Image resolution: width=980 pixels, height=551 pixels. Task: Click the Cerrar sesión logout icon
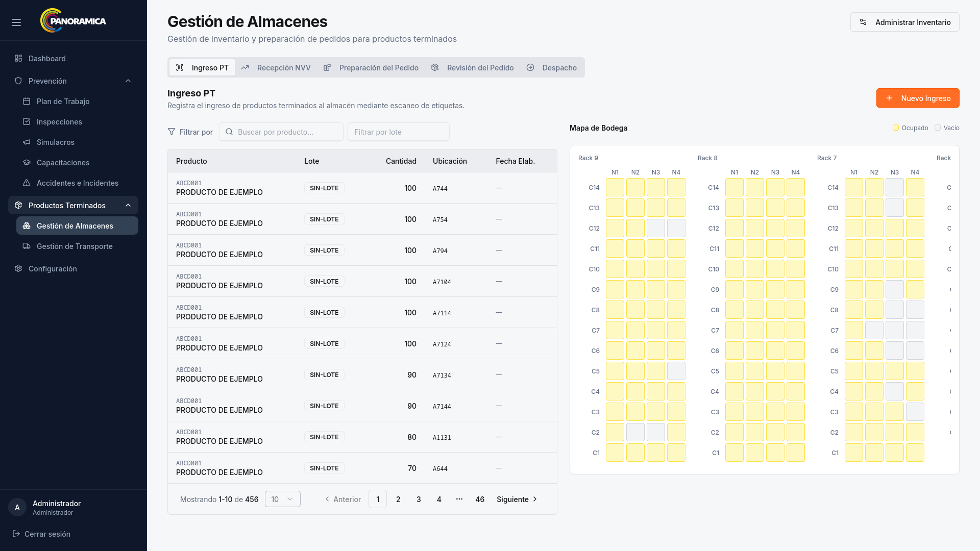click(x=16, y=534)
